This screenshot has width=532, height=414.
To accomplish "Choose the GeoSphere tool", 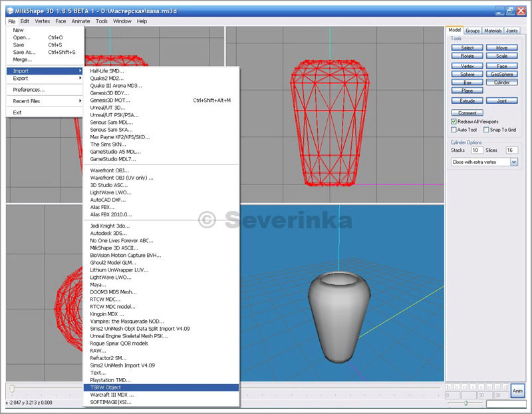I will point(502,74).
